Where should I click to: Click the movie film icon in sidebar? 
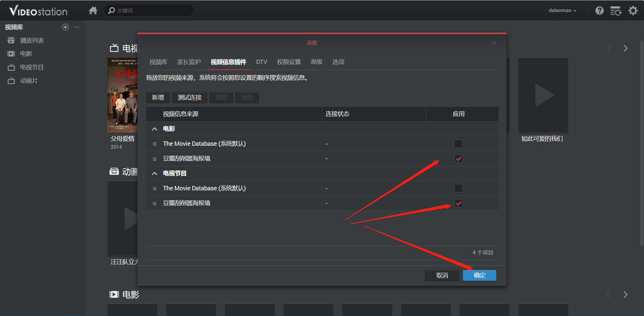coord(11,54)
